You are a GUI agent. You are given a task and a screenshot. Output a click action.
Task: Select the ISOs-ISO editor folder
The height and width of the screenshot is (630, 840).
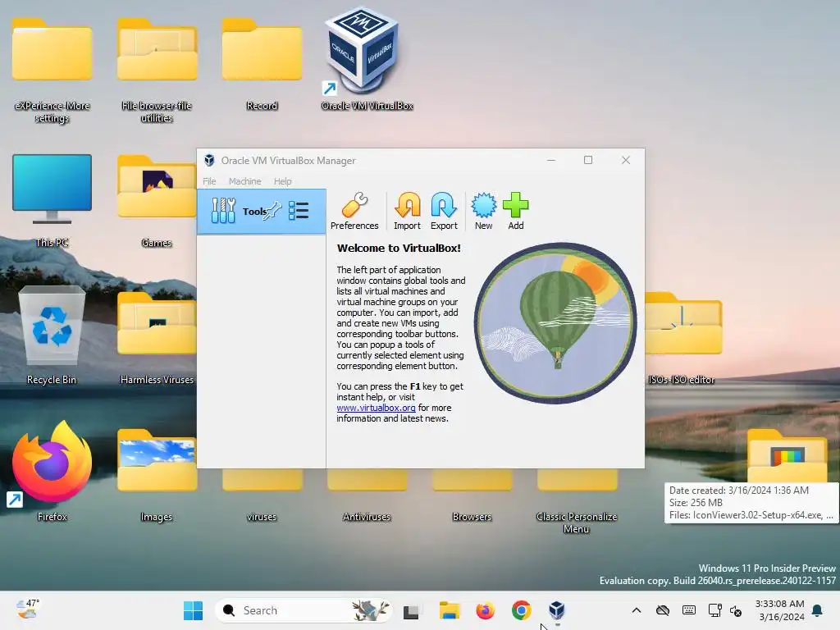tap(683, 337)
